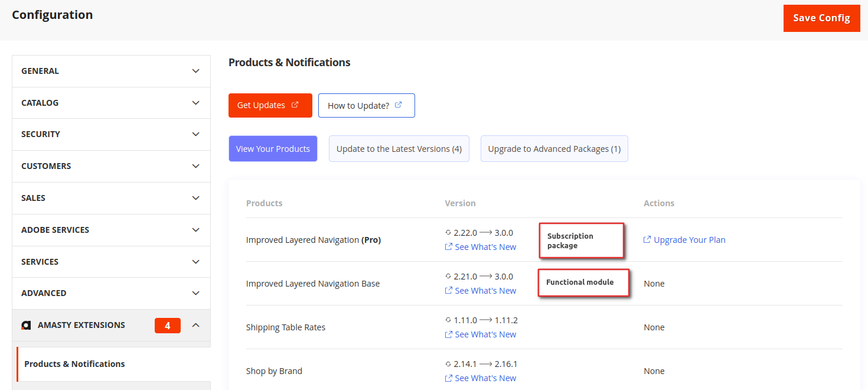Expand the SECURITY section chevron
Viewport: 868px width, 390px height.
click(x=196, y=134)
